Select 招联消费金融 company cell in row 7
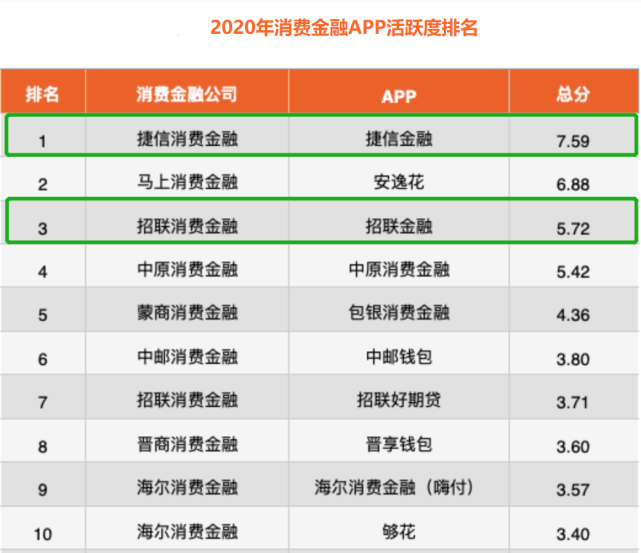This screenshot has width=641, height=553. [x=187, y=400]
